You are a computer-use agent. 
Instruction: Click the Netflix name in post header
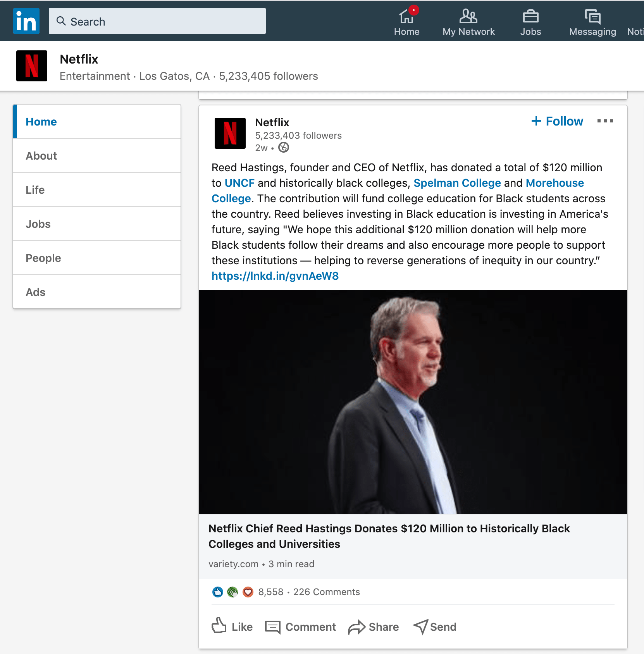[272, 122]
